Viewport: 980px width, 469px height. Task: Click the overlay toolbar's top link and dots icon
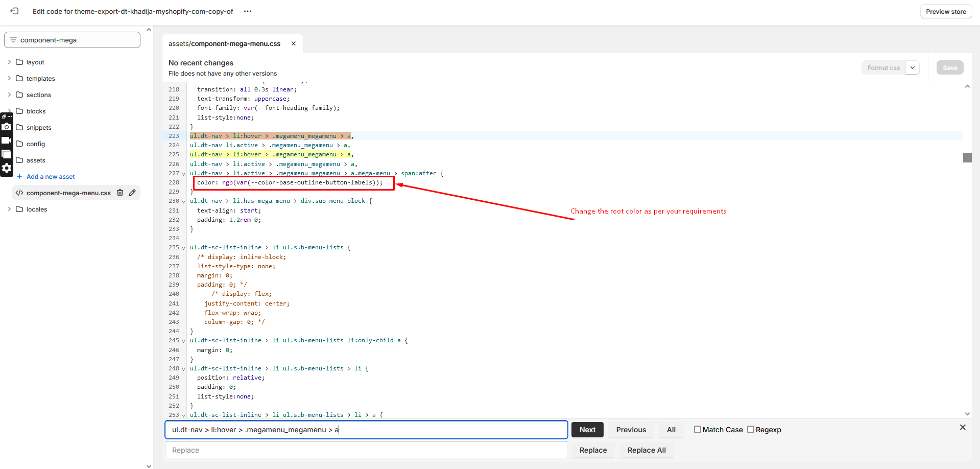(7, 116)
